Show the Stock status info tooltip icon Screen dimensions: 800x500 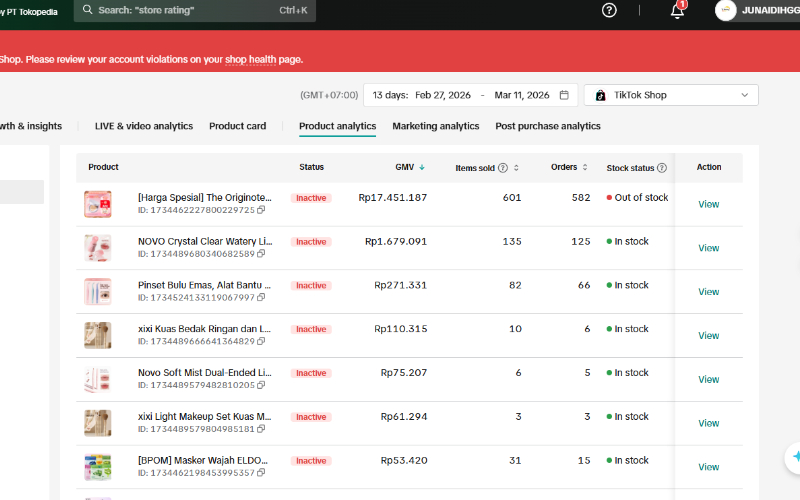pos(662,168)
